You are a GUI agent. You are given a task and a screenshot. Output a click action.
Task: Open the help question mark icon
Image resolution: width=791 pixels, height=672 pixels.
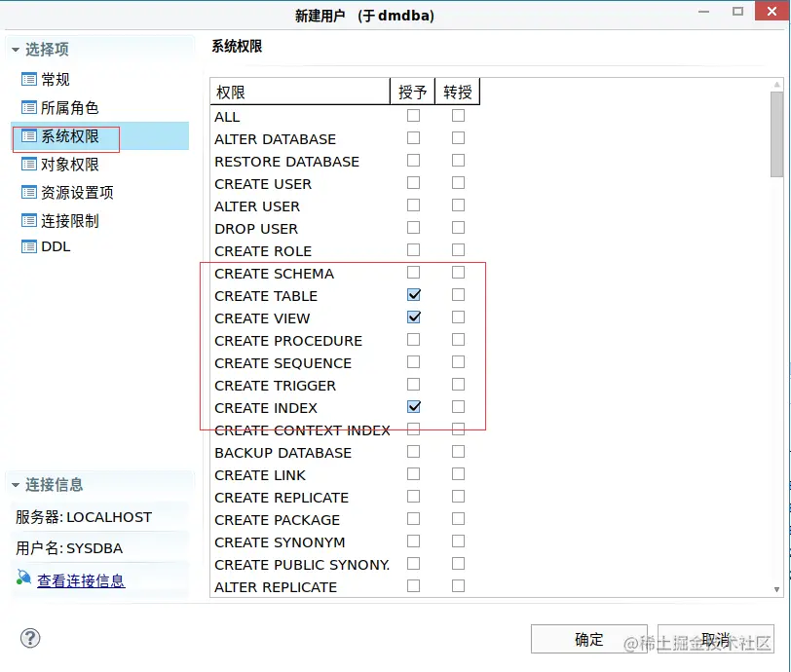point(29,638)
